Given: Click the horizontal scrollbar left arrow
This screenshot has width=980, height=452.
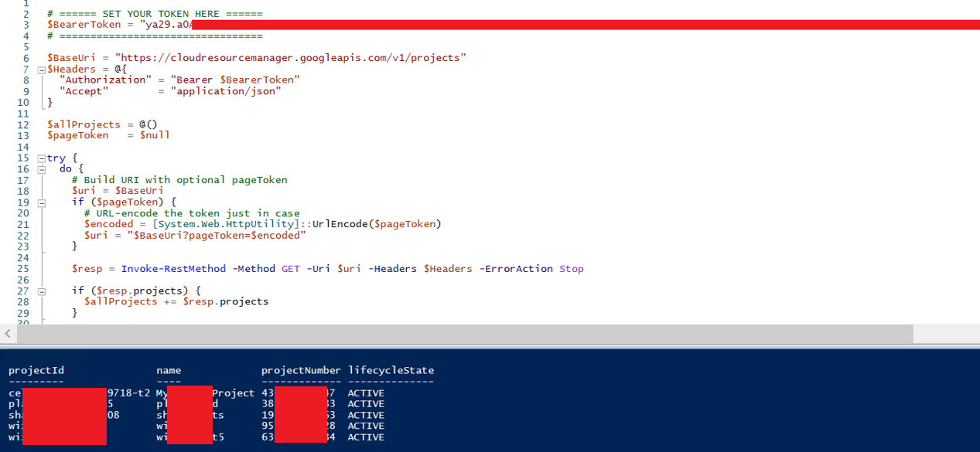Looking at the screenshot, I should pyautogui.click(x=8, y=334).
